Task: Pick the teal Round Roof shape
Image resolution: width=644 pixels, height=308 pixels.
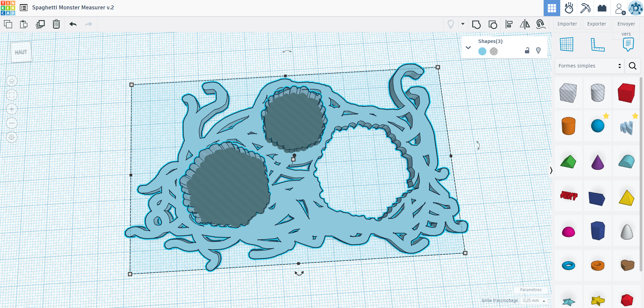Action: pos(626,162)
